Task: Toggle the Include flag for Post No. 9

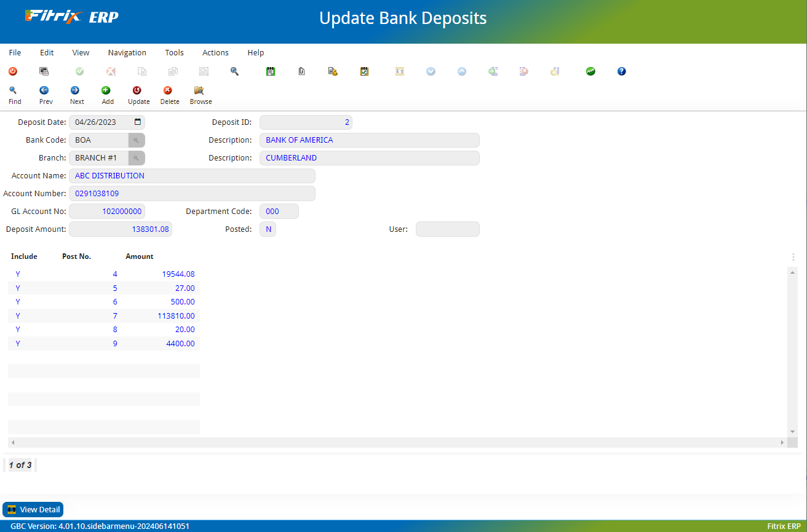Action: (18, 343)
